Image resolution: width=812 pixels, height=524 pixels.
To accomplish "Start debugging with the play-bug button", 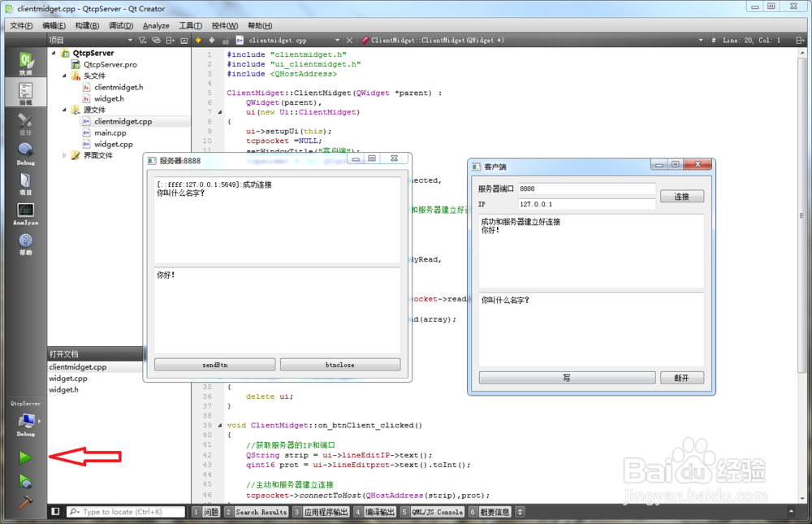I will pos(25,481).
